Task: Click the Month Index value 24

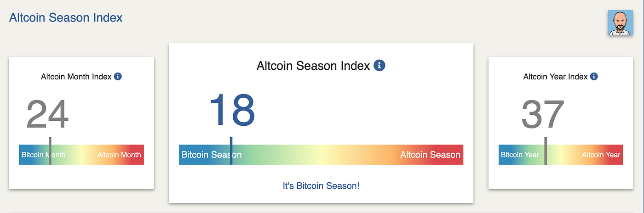Action: pos(47,115)
